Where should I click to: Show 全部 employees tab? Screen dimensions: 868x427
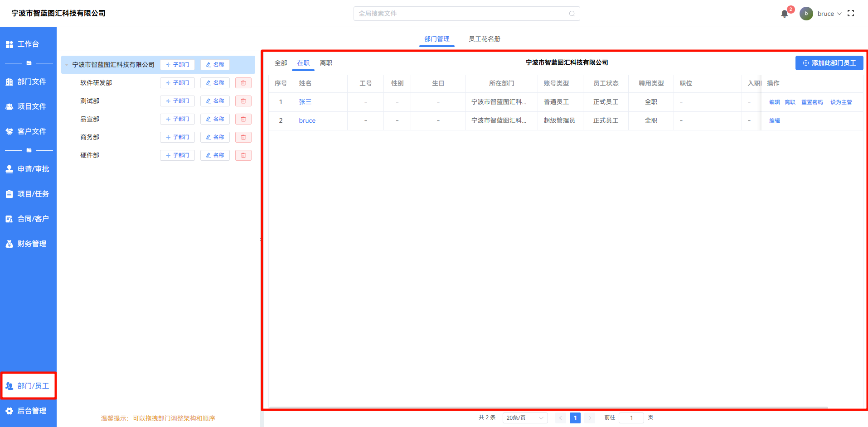(281, 63)
